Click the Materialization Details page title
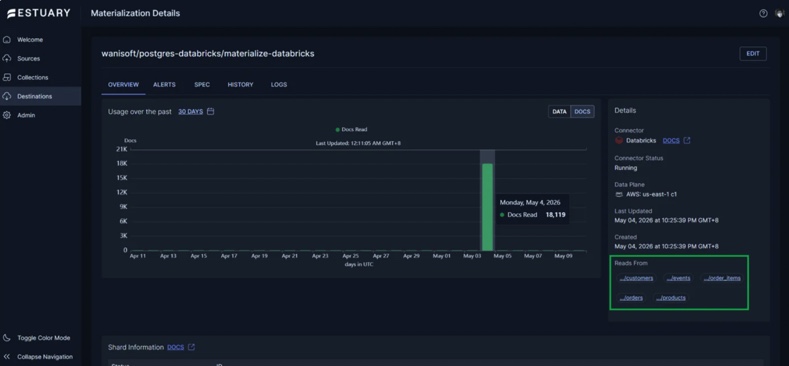The image size is (789, 366). pyautogui.click(x=135, y=14)
